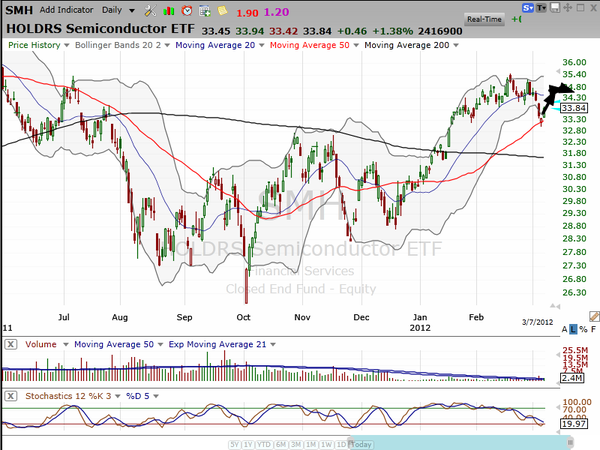600x450 pixels.
Task: Click the red 1.90 value
Action: 247,13
